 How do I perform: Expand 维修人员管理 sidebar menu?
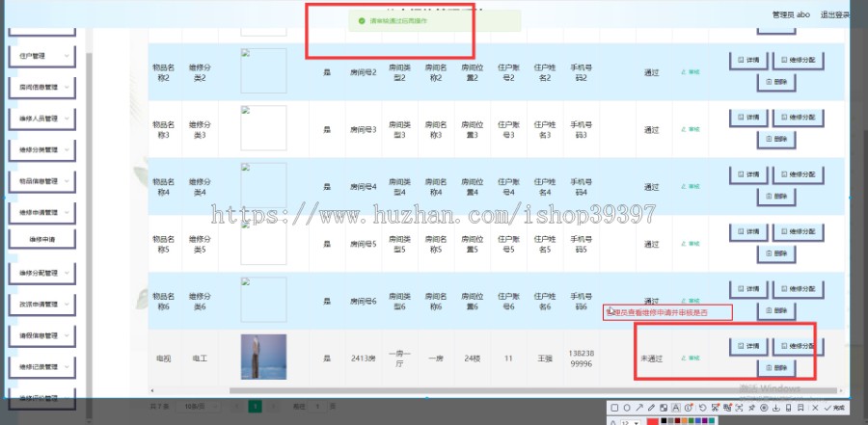tap(42, 119)
